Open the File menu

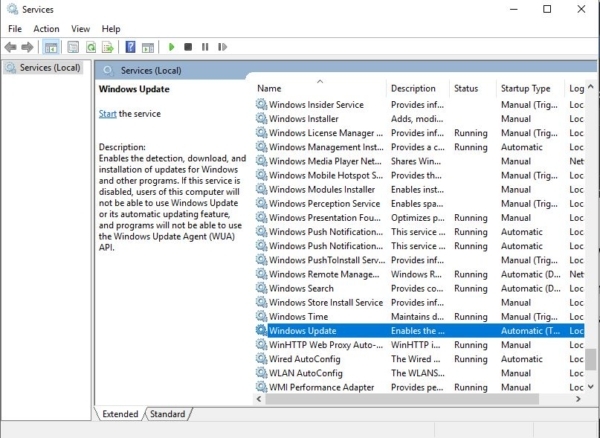click(x=15, y=29)
